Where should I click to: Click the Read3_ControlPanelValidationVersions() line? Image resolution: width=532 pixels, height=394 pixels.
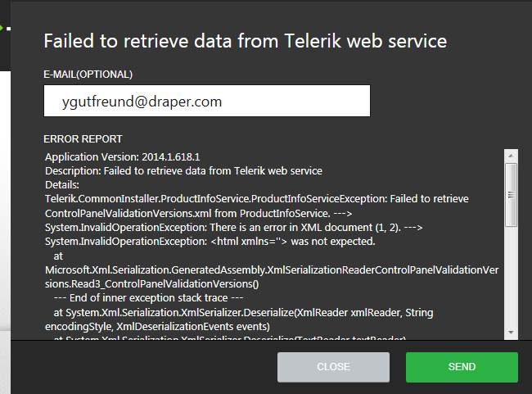152,283
